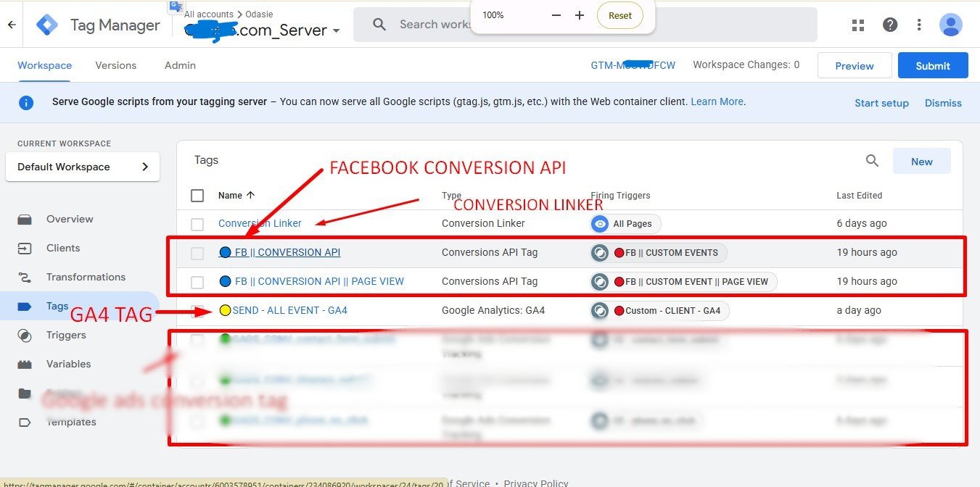Click the Submit button
This screenshot has width=980, height=487.
pos(933,65)
